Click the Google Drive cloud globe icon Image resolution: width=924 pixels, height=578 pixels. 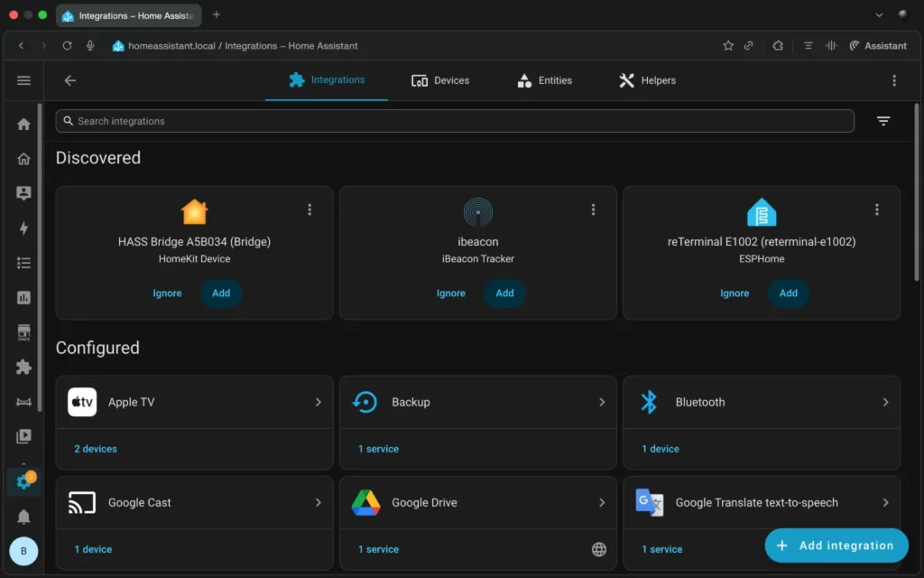pos(599,549)
